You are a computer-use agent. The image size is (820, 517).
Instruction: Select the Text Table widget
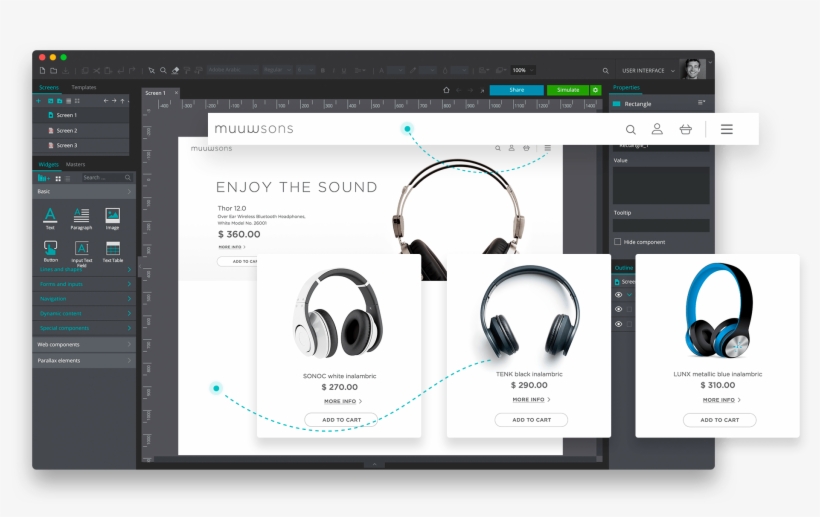[113, 248]
